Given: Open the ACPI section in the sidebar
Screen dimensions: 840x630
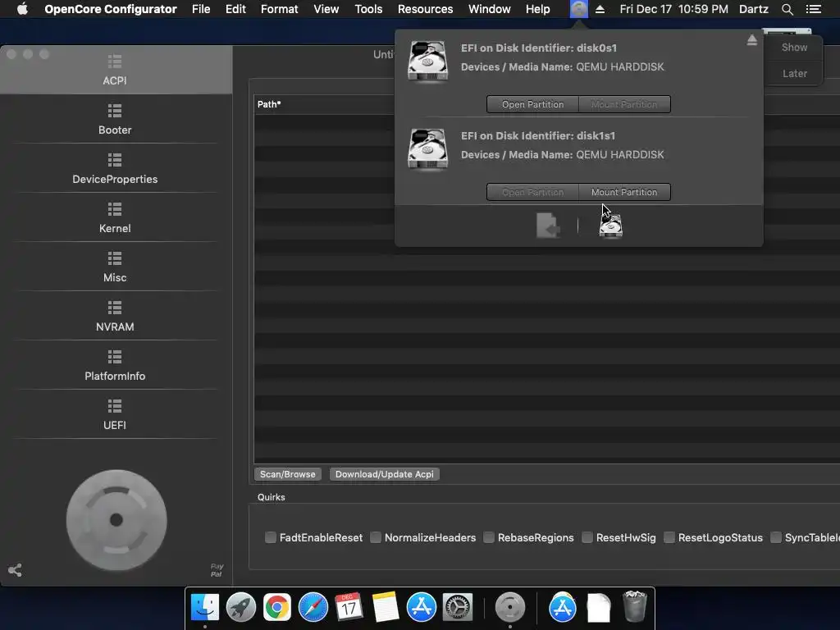Looking at the screenshot, I should [x=115, y=70].
